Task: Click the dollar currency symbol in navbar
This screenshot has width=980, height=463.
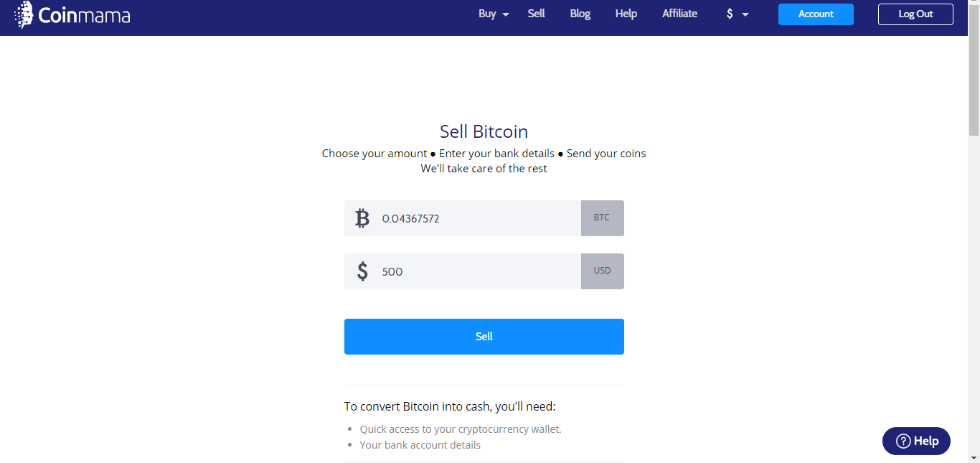Action: [x=730, y=14]
